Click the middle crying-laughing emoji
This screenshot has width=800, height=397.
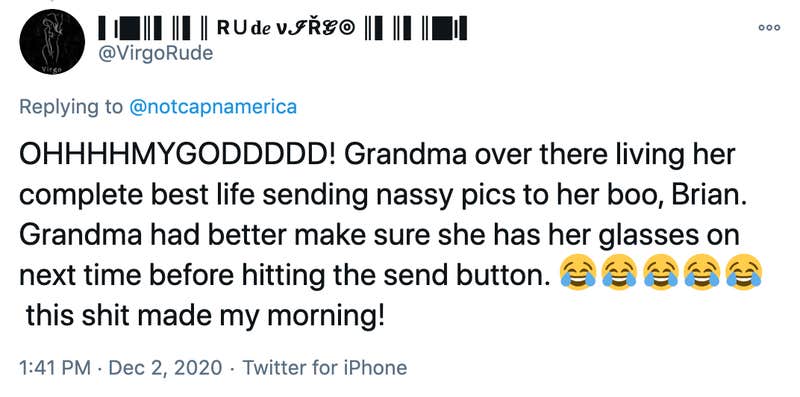pos(661,272)
